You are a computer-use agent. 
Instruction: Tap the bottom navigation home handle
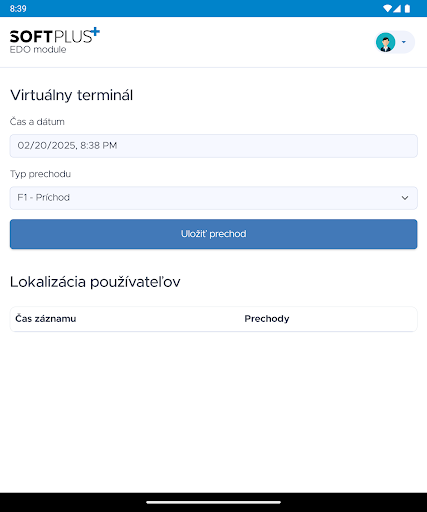point(214,502)
